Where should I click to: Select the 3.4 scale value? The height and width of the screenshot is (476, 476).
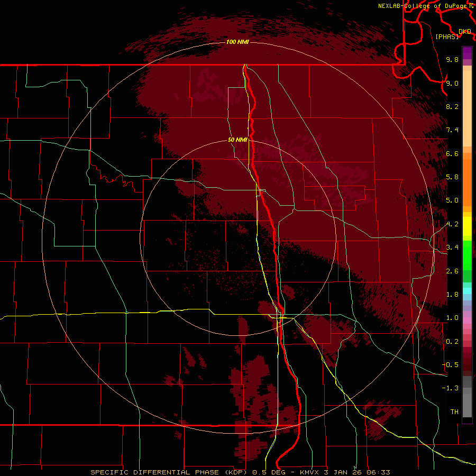tap(452, 248)
